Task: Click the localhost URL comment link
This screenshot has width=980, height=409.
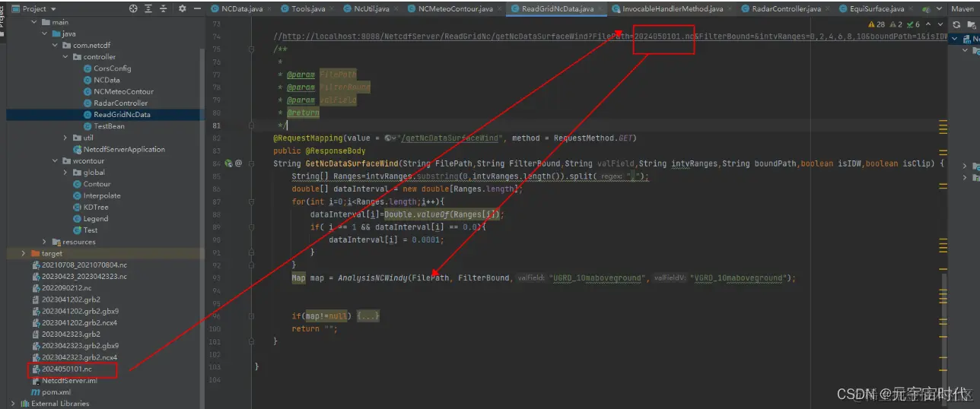Action: coord(613,36)
